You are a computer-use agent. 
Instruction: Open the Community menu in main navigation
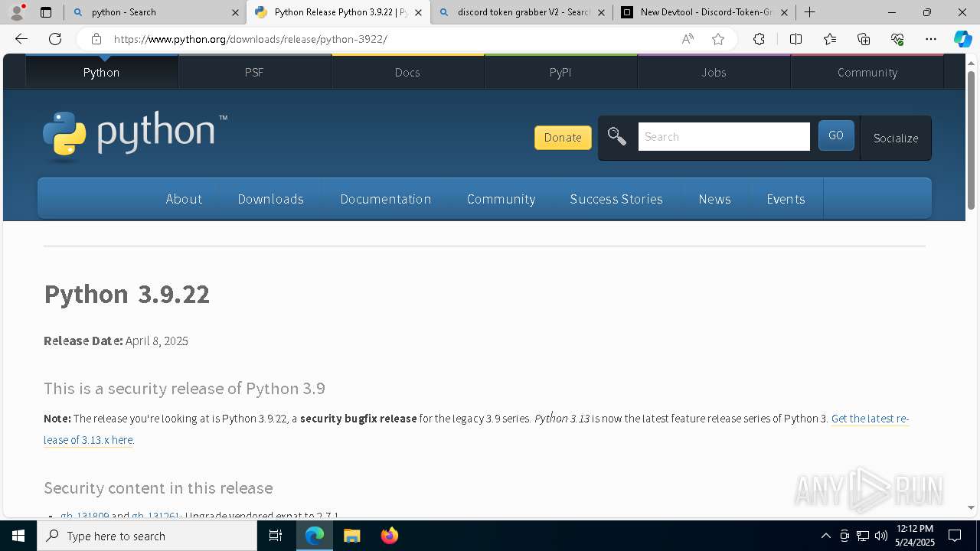point(501,199)
